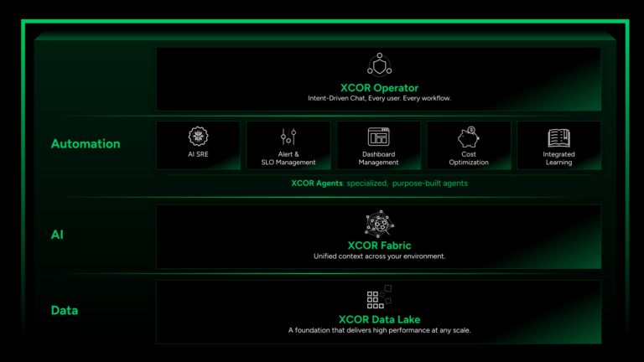Click the Data layer label
This screenshot has width=644, height=362.
tap(65, 310)
